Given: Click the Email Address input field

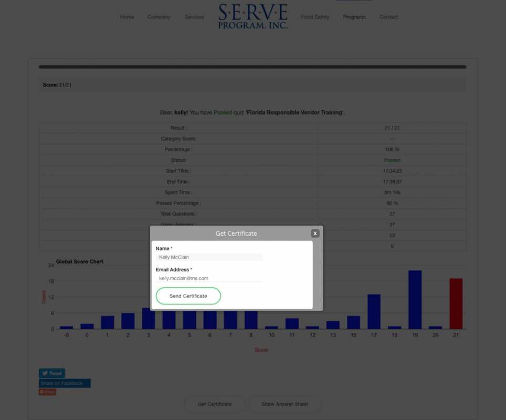Looking at the screenshot, I should pyautogui.click(x=209, y=278).
